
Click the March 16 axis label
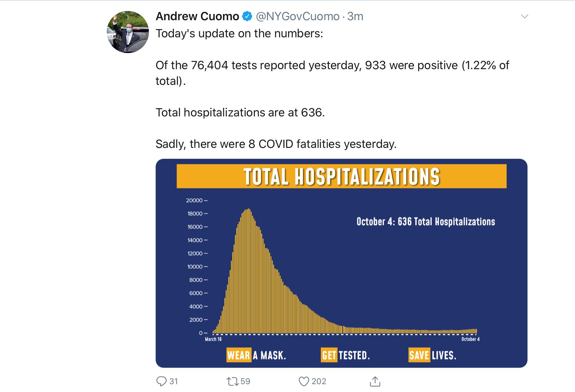pos(213,339)
